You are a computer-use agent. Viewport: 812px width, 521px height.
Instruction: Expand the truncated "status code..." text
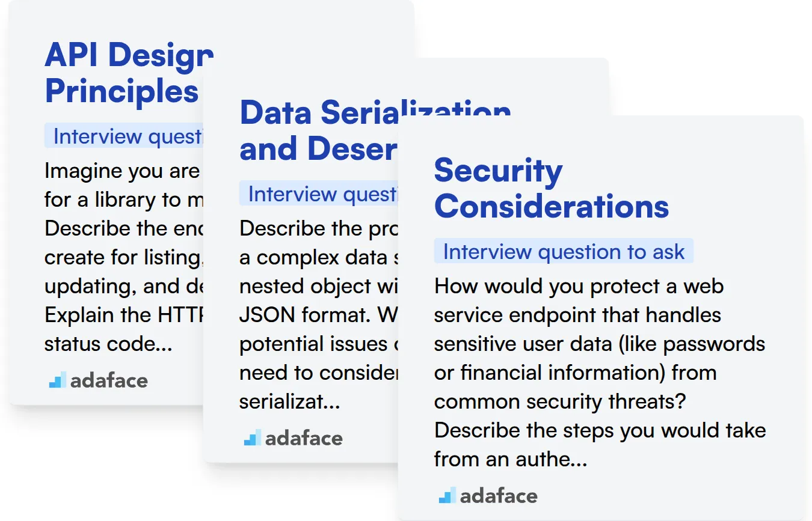click(108, 344)
